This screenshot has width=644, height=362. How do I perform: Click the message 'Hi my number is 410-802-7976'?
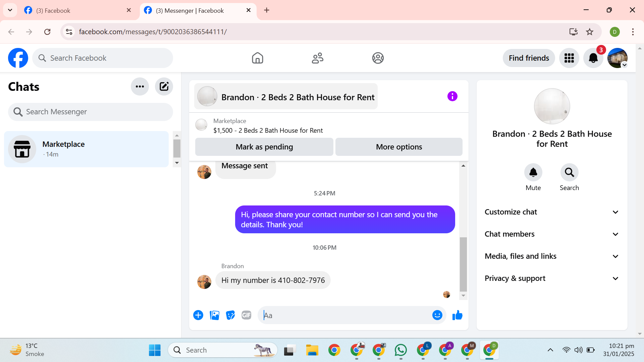tap(273, 280)
